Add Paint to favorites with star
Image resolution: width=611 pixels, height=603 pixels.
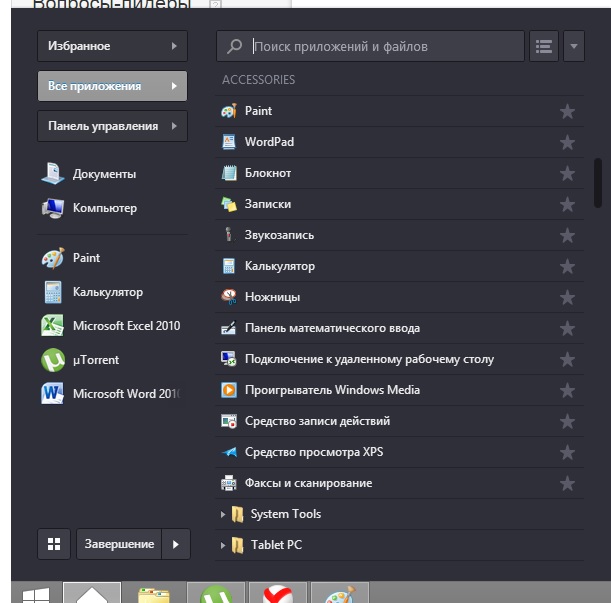567,112
